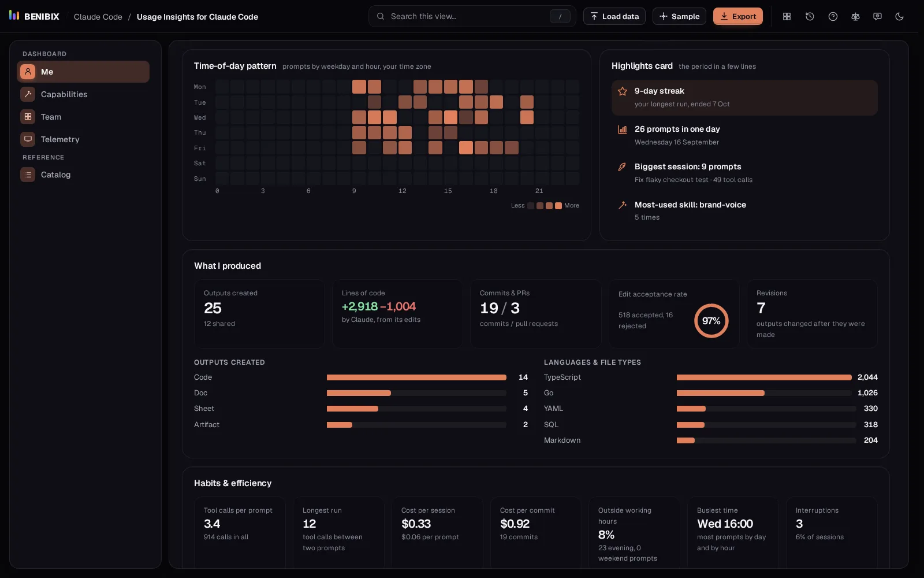Click the Benibix logo icon
The height and width of the screenshot is (578, 924).
tap(14, 16)
